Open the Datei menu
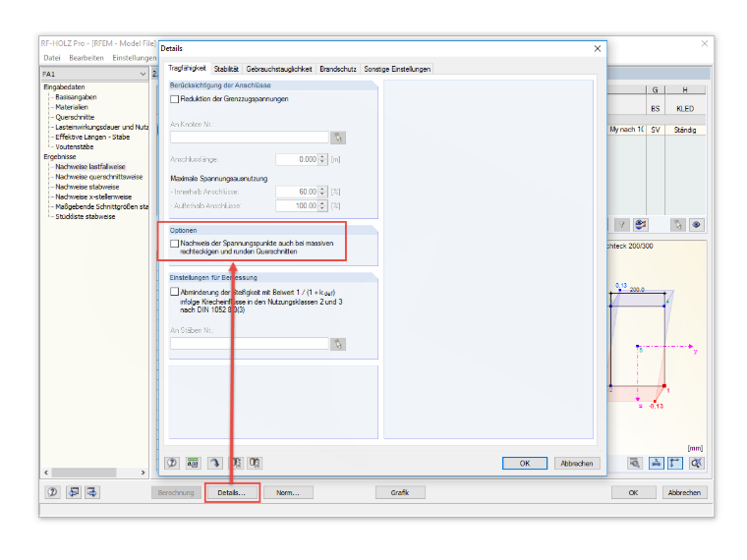Viewport: 747px width, 560px height. click(x=52, y=58)
